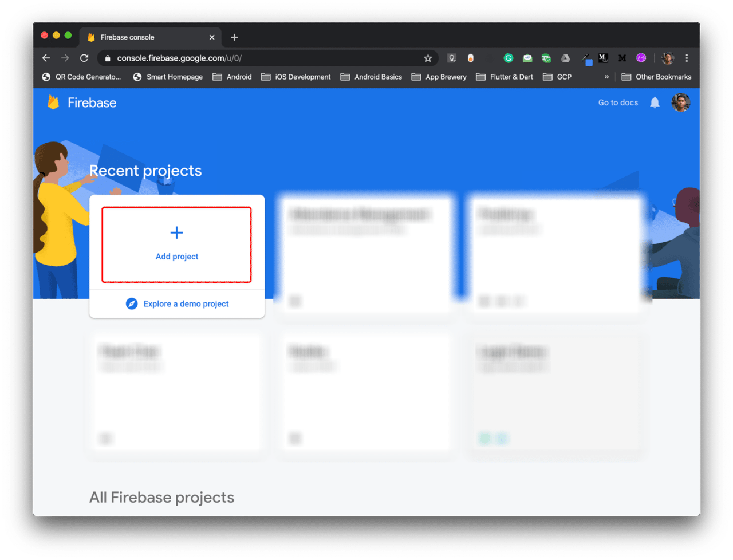Close the Firebase console tab
The height and width of the screenshot is (560, 733).
pyautogui.click(x=212, y=37)
